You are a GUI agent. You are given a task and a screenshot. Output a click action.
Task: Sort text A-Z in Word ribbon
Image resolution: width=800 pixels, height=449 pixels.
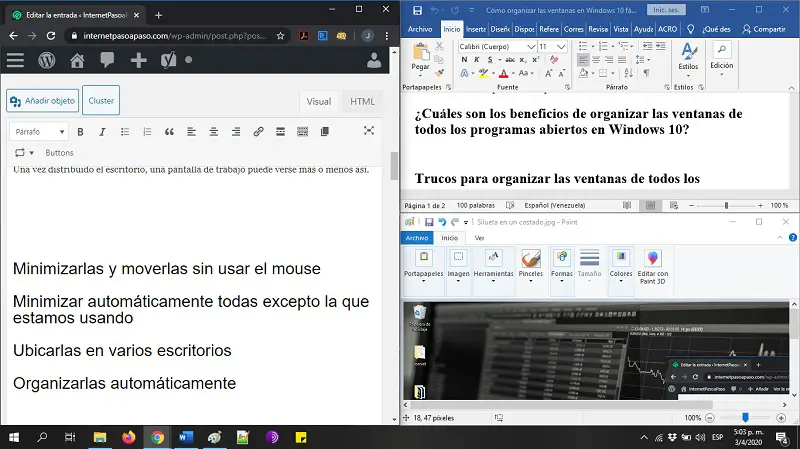pos(629,73)
